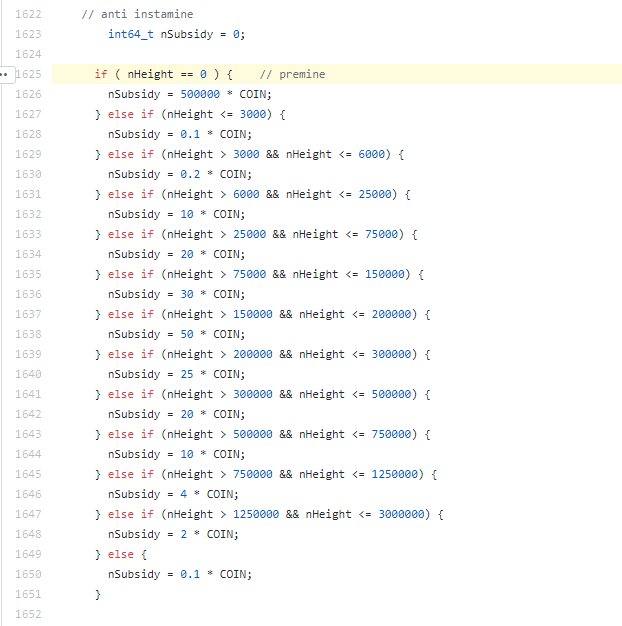This screenshot has height=626, width=622.
Task: Click the 1250000 in 'nHeight <= 1250000'
Action: pyautogui.click(x=394, y=474)
